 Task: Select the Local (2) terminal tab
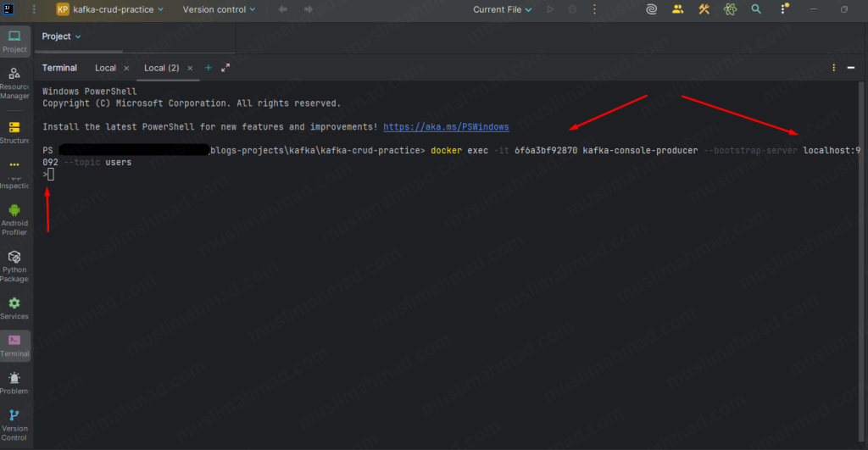click(x=162, y=68)
